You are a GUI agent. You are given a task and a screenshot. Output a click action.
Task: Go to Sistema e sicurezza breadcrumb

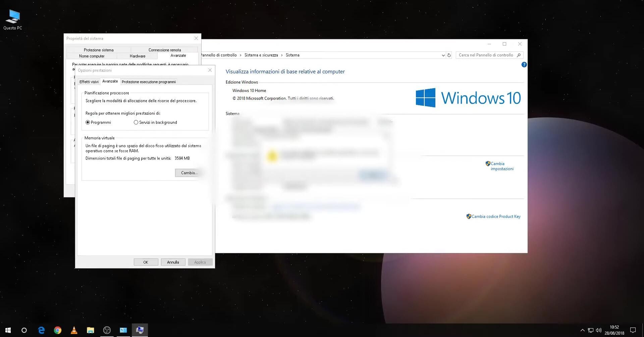(x=261, y=55)
